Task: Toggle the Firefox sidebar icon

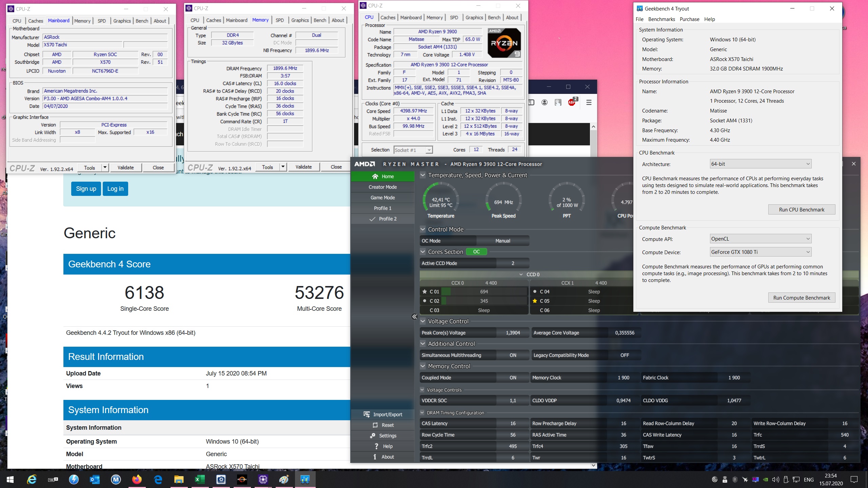Action: click(x=531, y=102)
